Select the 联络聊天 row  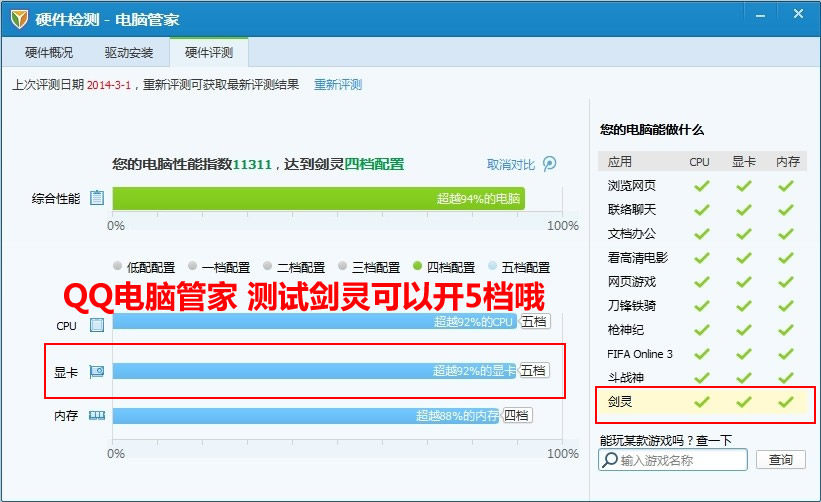pyautogui.click(x=702, y=209)
